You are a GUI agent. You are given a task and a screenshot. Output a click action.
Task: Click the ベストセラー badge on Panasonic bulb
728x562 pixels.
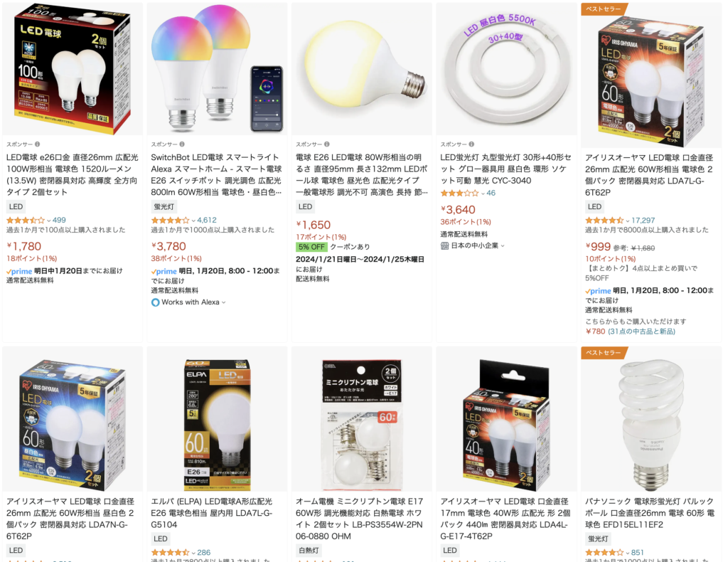604,353
